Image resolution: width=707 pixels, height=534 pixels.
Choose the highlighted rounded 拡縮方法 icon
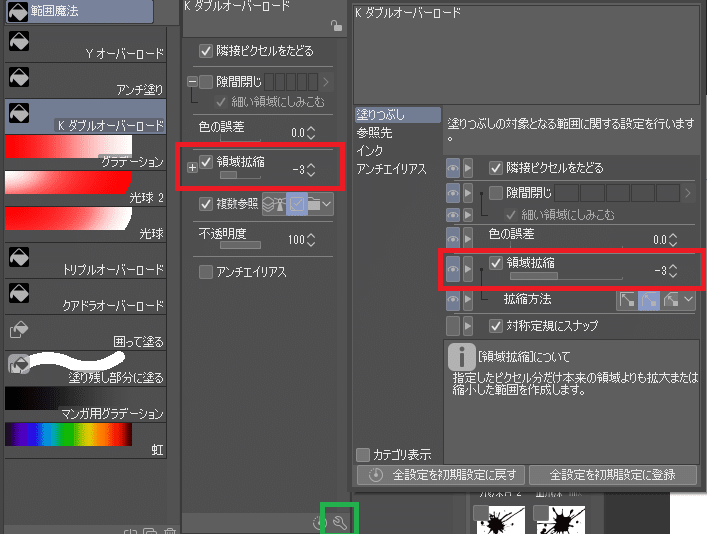(649, 299)
